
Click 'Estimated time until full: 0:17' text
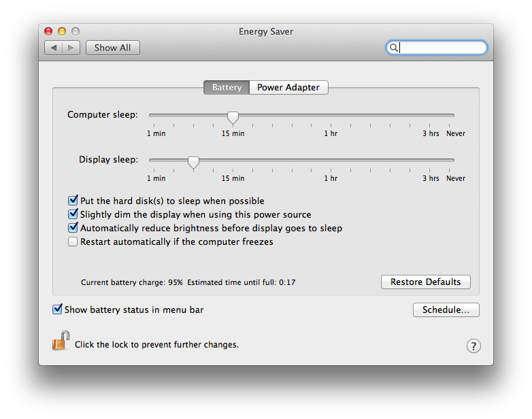(x=242, y=282)
